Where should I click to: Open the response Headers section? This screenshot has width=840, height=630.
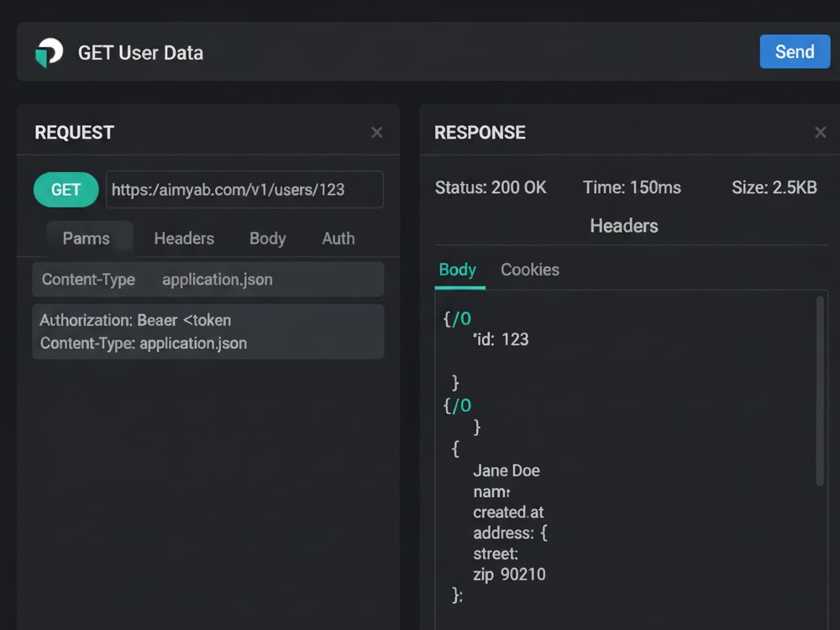[624, 225]
